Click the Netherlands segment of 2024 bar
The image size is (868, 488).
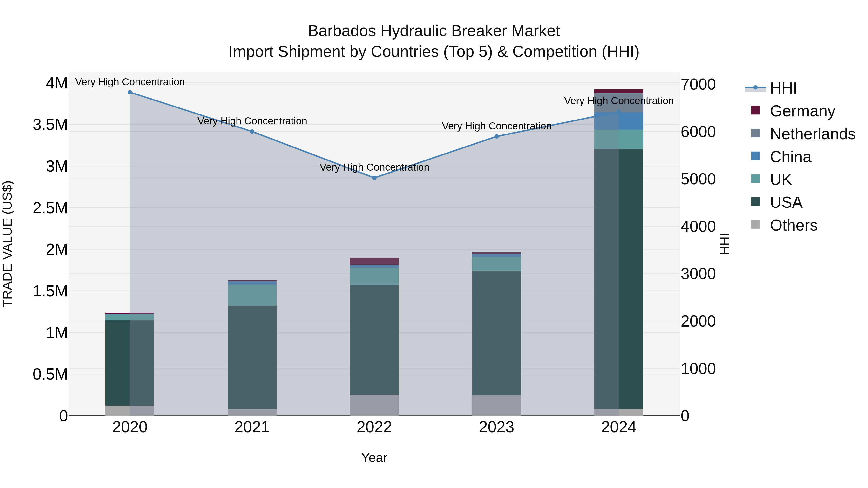619,103
